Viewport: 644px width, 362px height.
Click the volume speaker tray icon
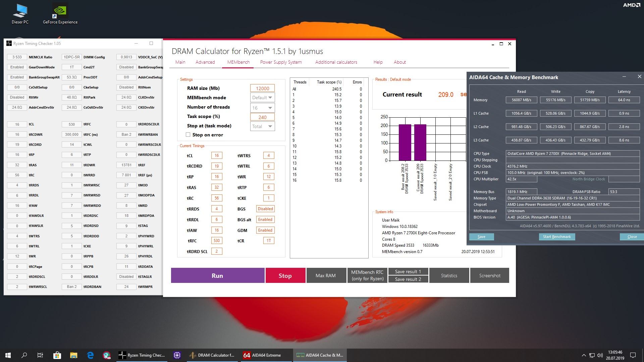600,355
